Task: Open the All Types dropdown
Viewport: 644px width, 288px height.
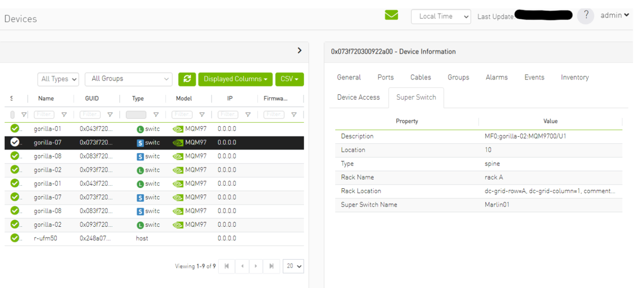Action: 58,79
